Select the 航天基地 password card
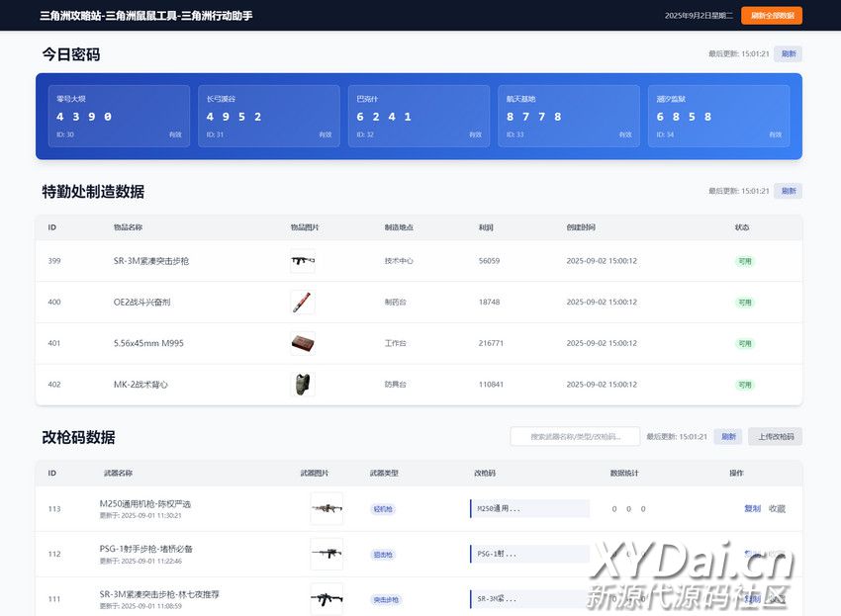The height and width of the screenshot is (616, 841). click(x=569, y=116)
